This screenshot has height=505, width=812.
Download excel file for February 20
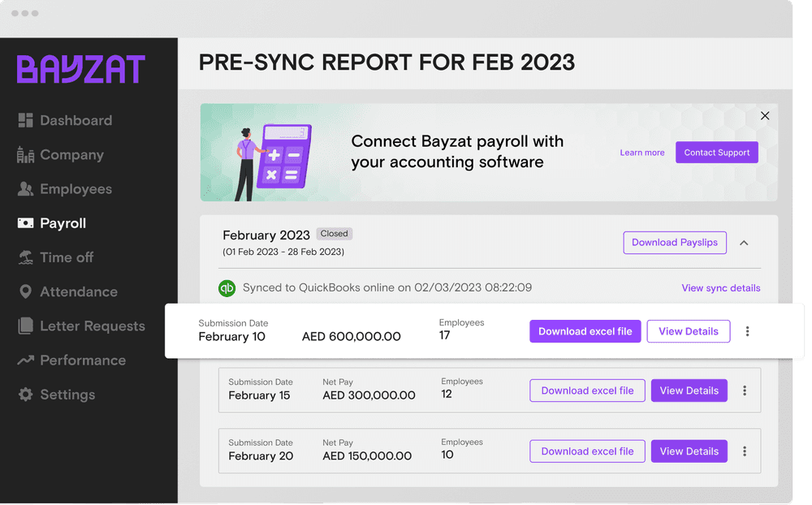point(587,451)
